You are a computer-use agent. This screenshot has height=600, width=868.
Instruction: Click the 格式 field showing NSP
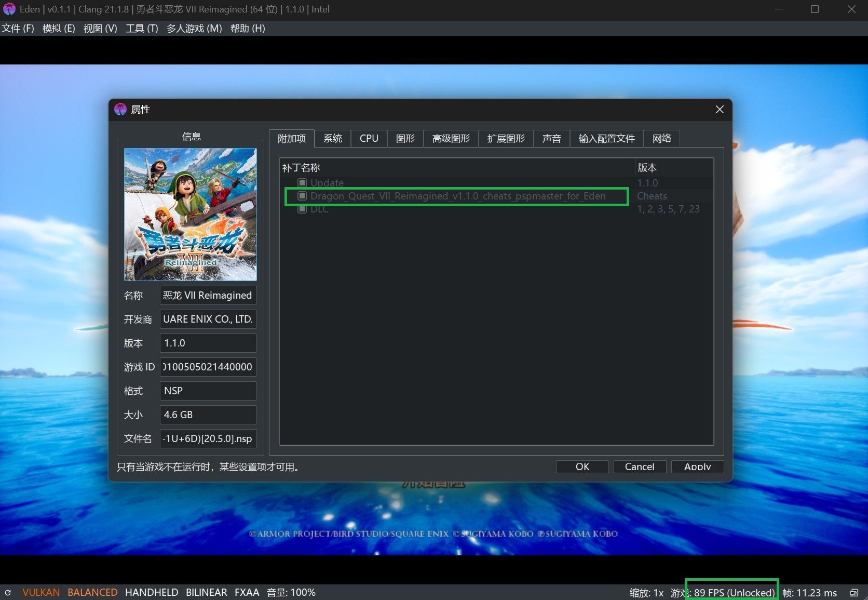pyautogui.click(x=208, y=391)
